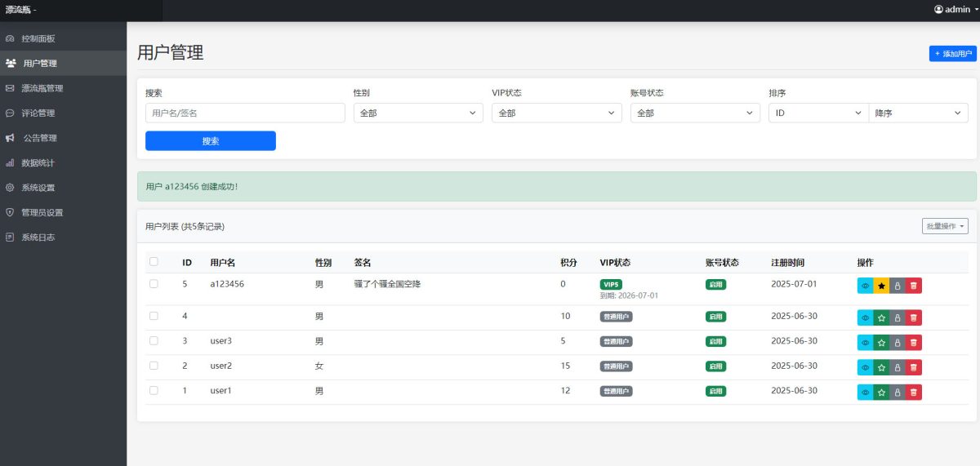Open the eye view for user2

click(865, 367)
